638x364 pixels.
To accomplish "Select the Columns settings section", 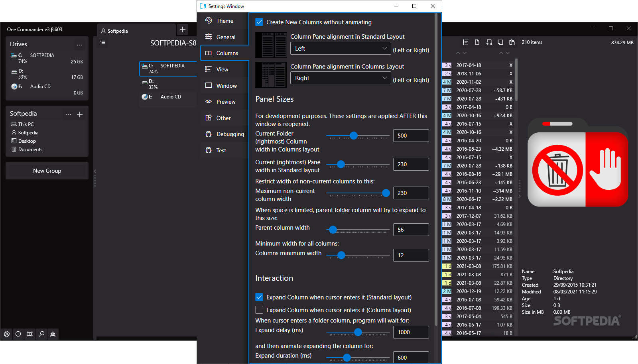I will 224,53.
